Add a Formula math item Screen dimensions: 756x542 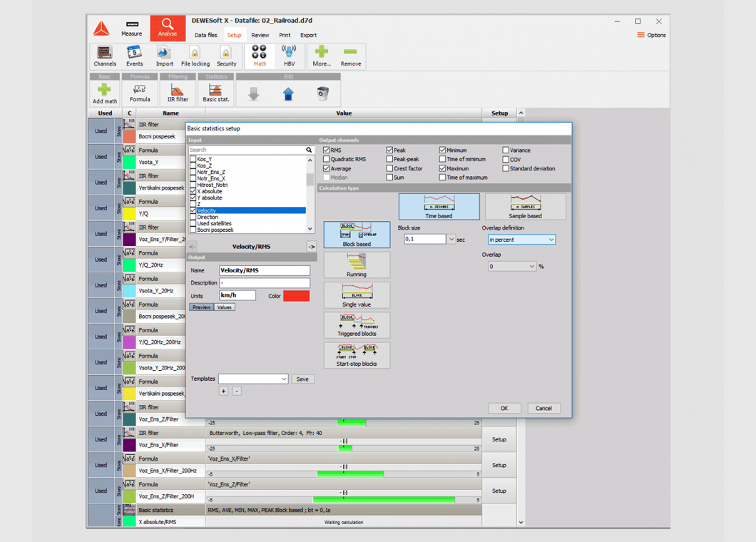pos(140,93)
